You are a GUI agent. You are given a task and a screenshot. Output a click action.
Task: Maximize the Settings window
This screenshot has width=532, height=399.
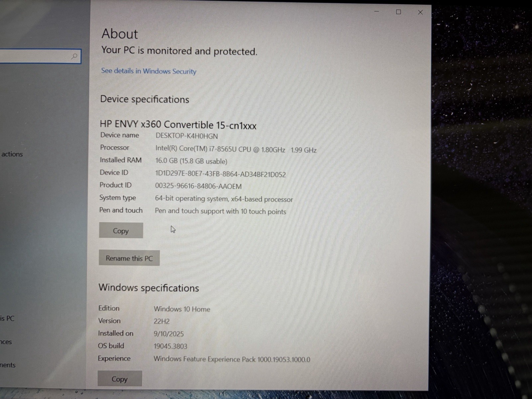click(x=398, y=12)
